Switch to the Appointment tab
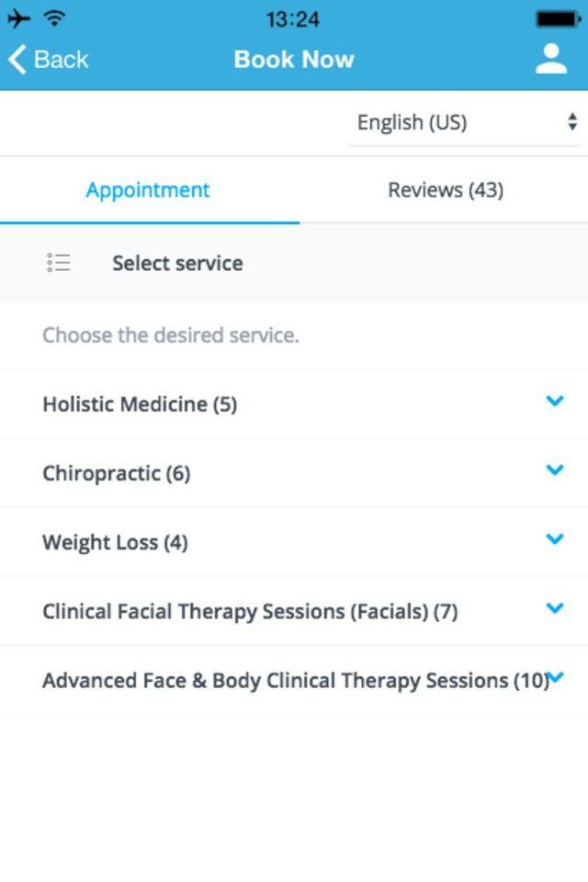This screenshot has height=882, width=588. [148, 190]
